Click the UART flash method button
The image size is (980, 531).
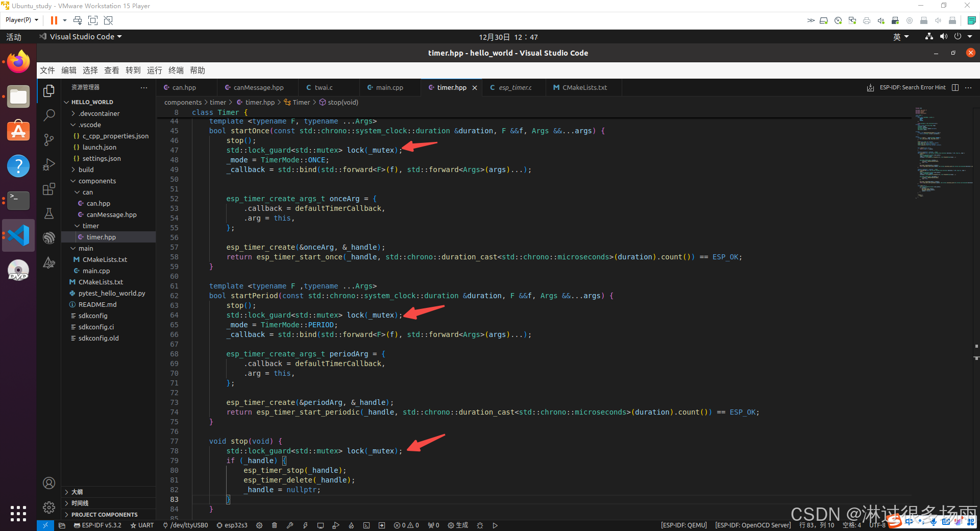coord(142,525)
